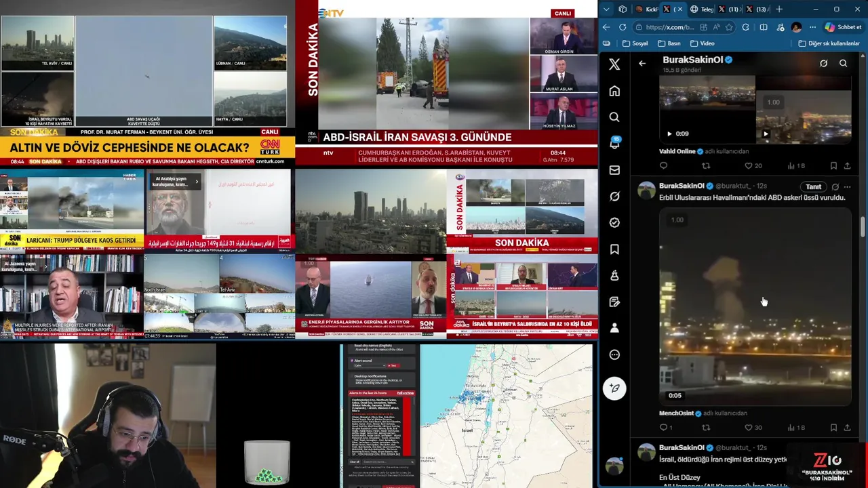Open Verified badge icon in X sidebar
The height and width of the screenshot is (488, 868).
(x=614, y=222)
